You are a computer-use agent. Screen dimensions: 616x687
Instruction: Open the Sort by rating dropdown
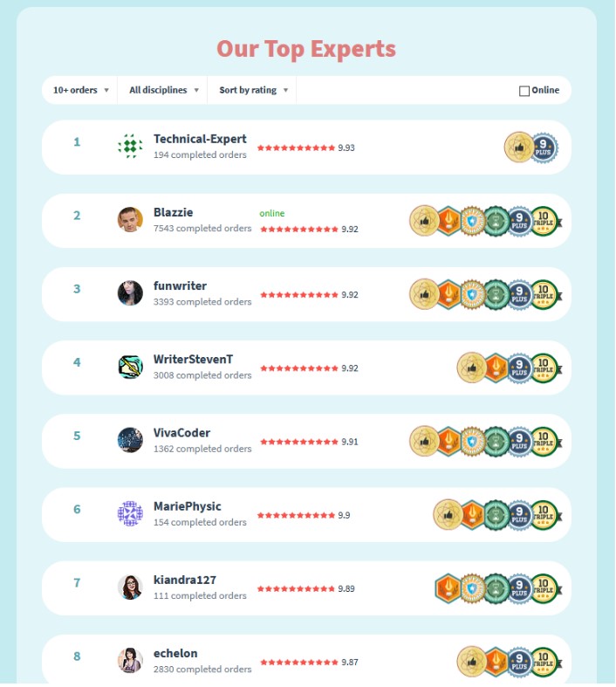(x=253, y=90)
